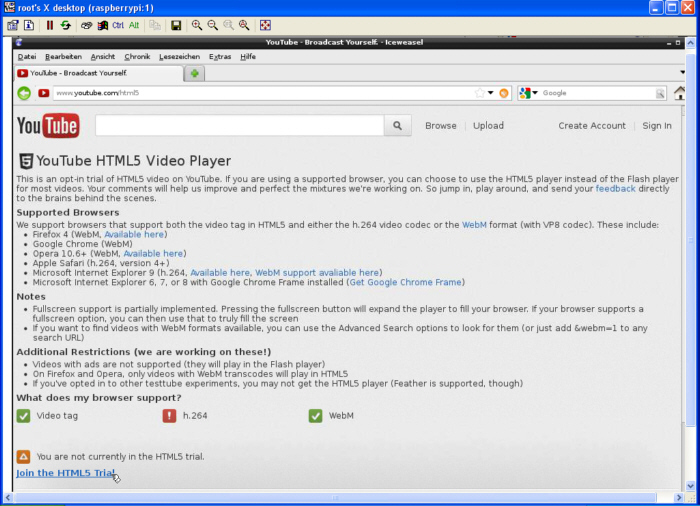Click the Iceweasel back arrow button

(24, 93)
